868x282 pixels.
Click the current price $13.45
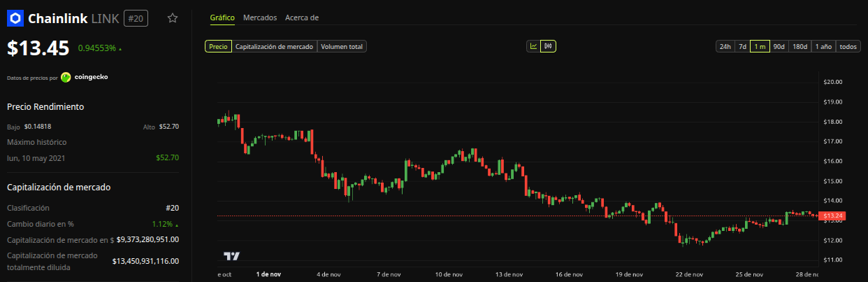38,48
